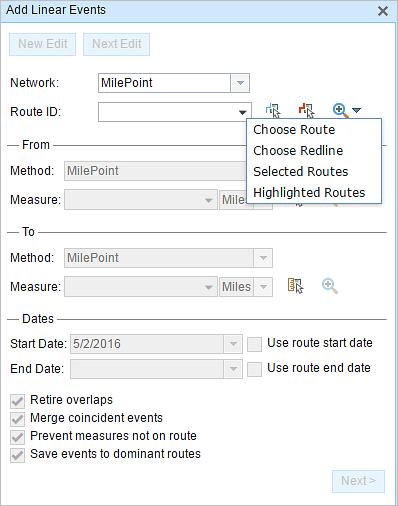Viewport: 398px width, 506px height.
Task: Click the Next > button
Action: (358, 481)
